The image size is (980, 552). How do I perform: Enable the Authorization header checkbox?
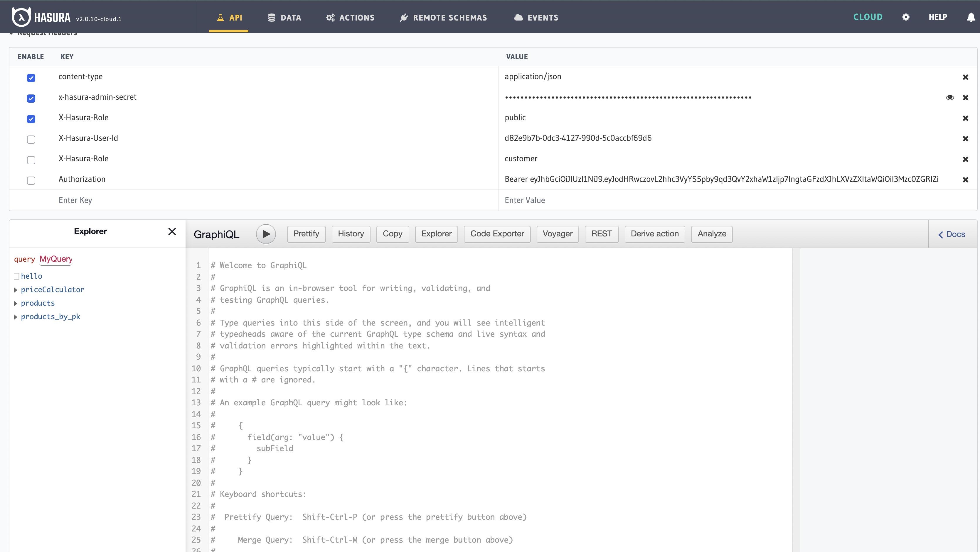pos(31,181)
